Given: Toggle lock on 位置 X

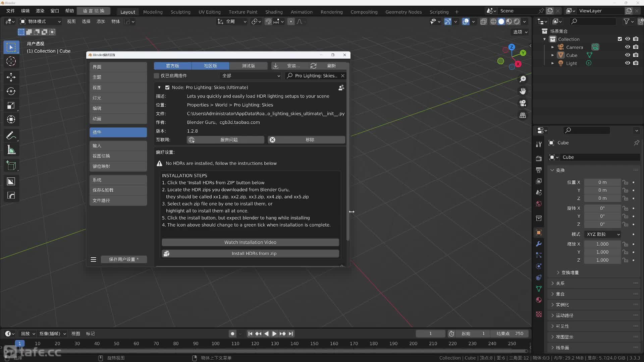Looking at the screenshot, I should click(626, 182).
